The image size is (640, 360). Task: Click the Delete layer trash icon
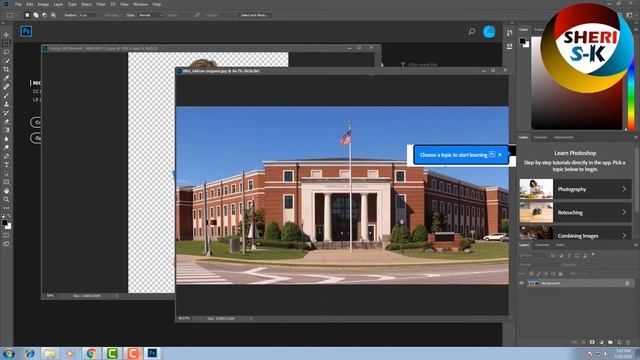[628, 342]
